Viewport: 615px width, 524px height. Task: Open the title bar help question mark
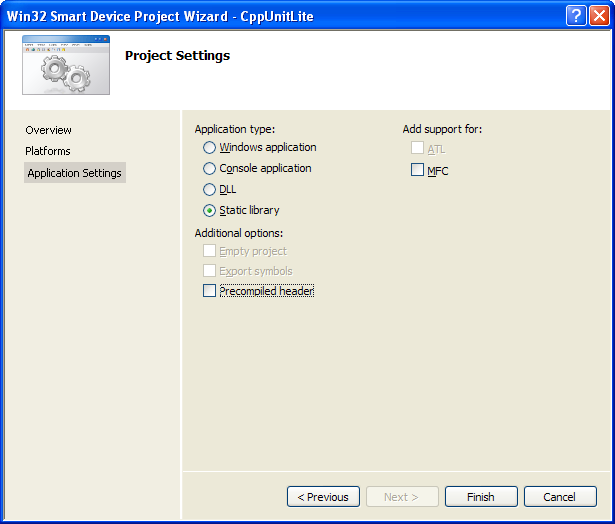click(x=576, y=16)
